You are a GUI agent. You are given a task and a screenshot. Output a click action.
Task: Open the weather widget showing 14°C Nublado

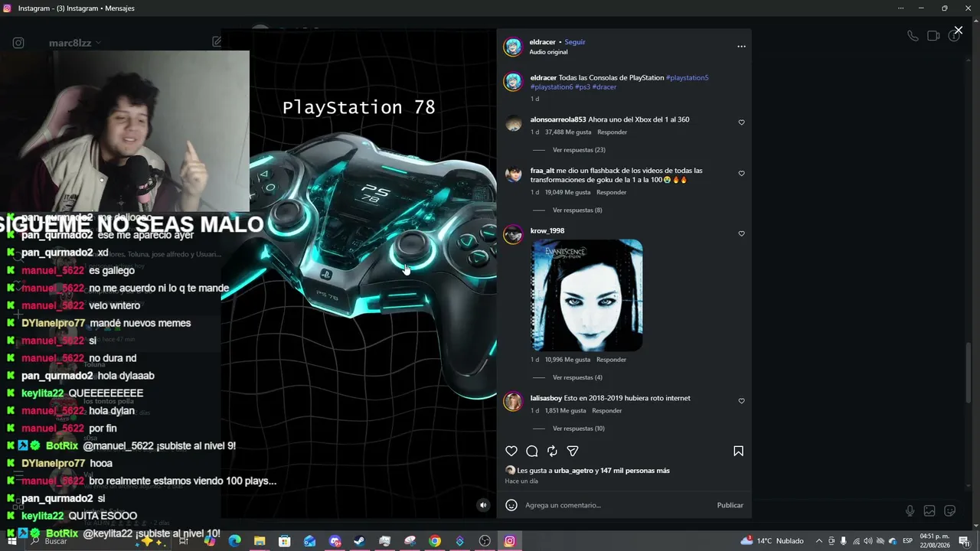(772, 541)
